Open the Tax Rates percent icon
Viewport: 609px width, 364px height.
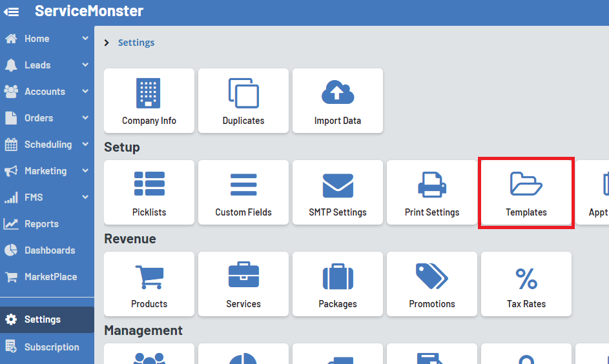pos(526,278)
